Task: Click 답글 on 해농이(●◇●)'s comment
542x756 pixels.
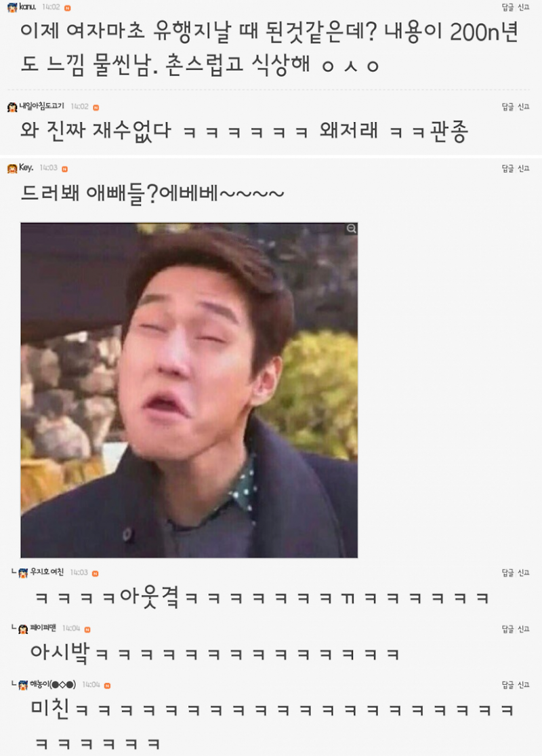Action: tap(508, 685)
